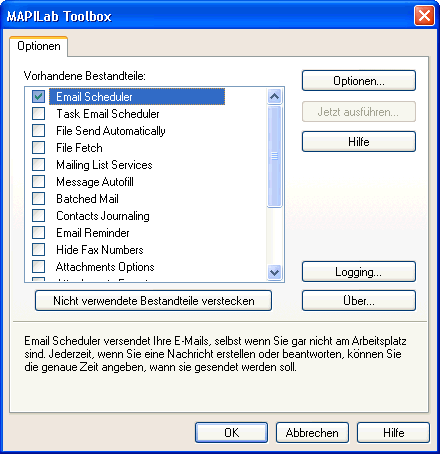Screen dimensions: 440x454
Task: Open the Optionen... button settings
Action: coord(359,81)
